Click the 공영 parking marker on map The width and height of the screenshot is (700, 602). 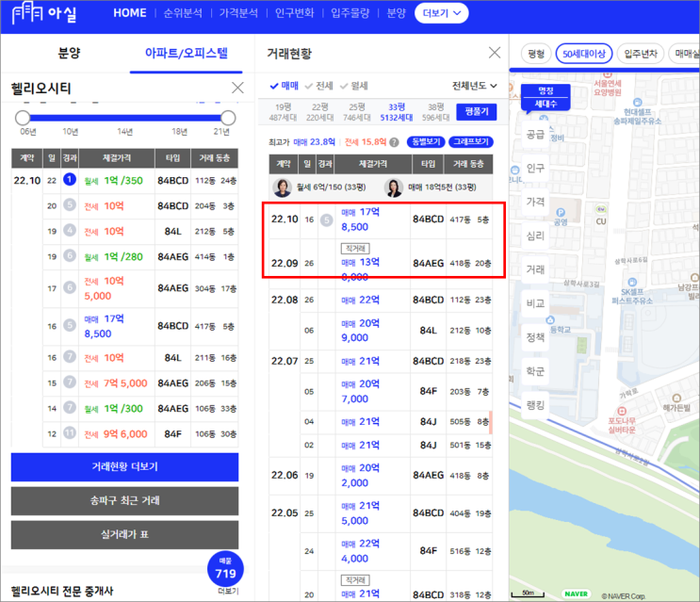point(561,212)
